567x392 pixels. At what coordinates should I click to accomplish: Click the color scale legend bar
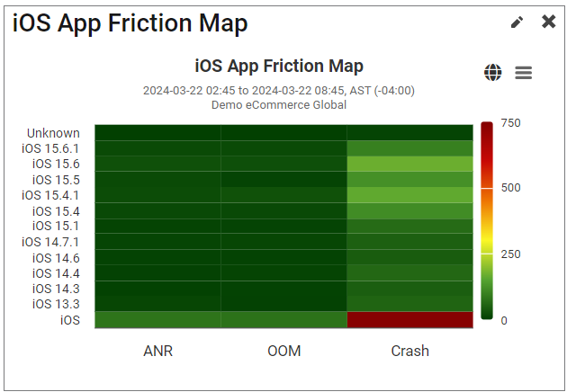[486, 221]
